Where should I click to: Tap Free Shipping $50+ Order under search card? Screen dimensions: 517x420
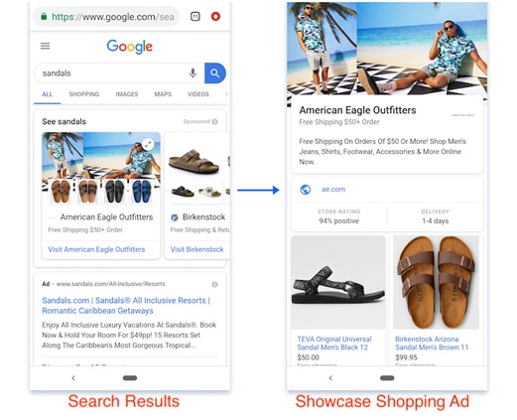85,230
